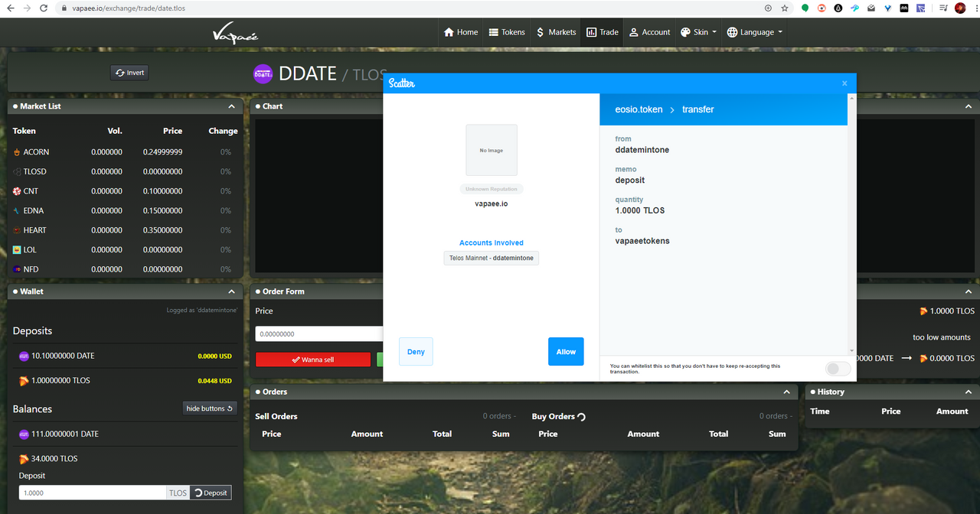Open the Markets menu item
Image resolution: width=980 pixels, height=514 pixels.
pos(556,32)
